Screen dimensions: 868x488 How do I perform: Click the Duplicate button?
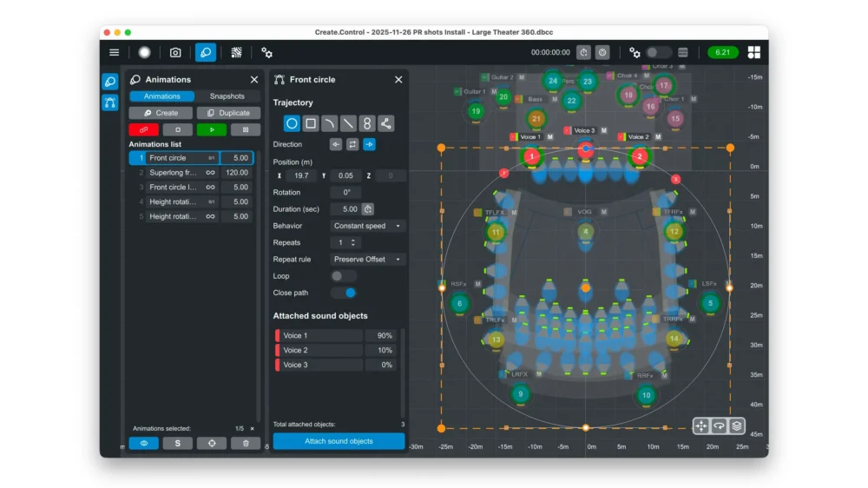point(228,113)
